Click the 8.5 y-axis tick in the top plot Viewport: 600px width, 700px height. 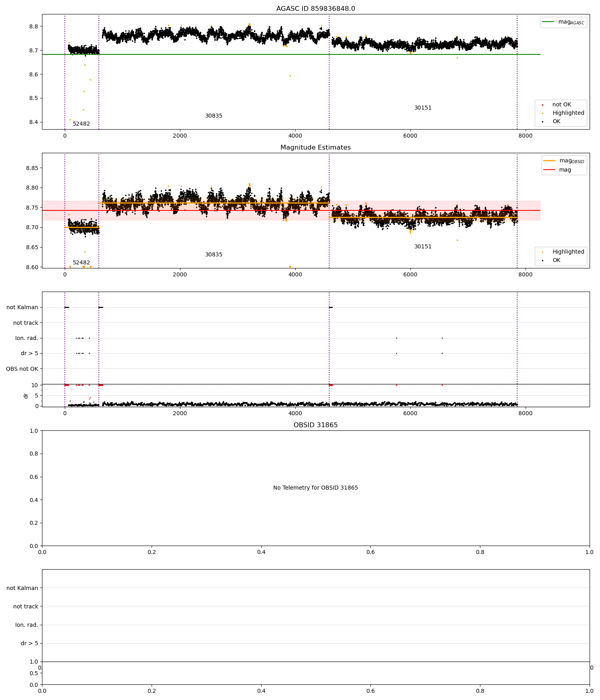(34, 98)
